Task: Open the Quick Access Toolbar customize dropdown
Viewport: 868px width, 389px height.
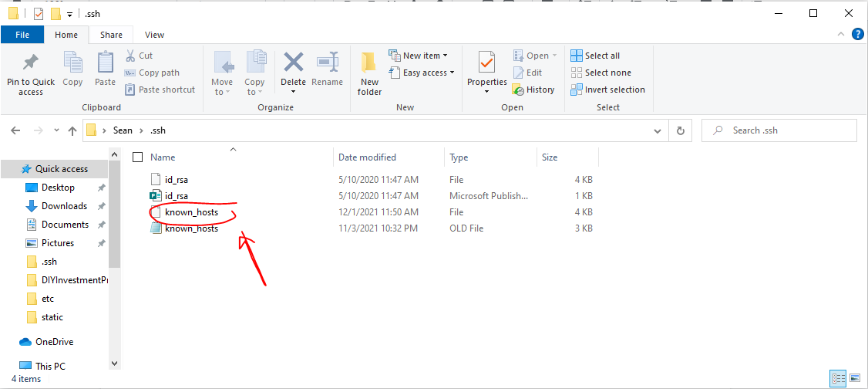Action: [x=69, y=14]
